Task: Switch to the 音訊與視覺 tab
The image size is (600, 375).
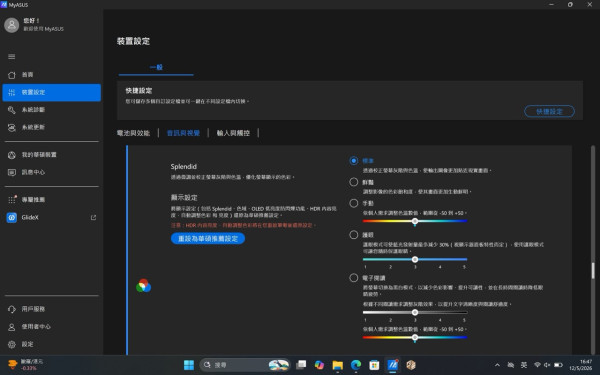Action: click(183, 133)
